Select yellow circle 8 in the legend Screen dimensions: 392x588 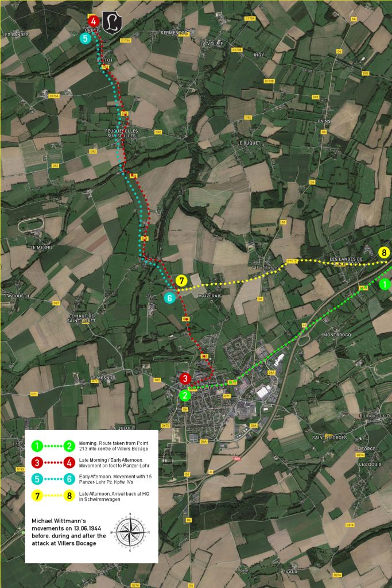click(x=69, y=496)
